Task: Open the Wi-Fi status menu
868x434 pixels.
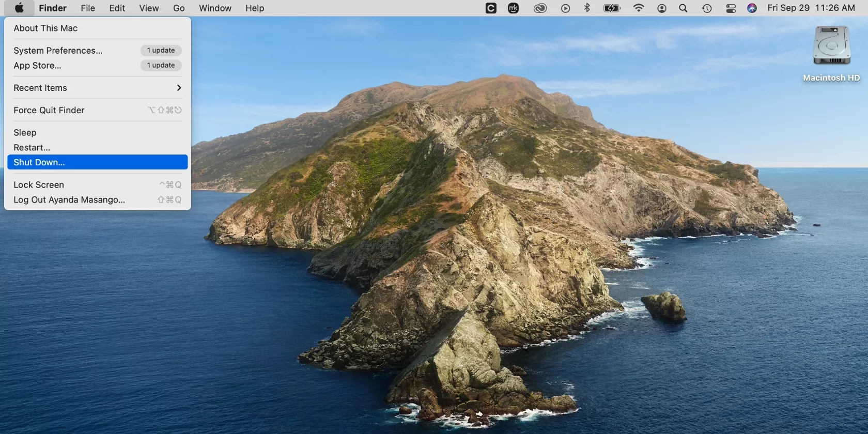Action: 639,8
